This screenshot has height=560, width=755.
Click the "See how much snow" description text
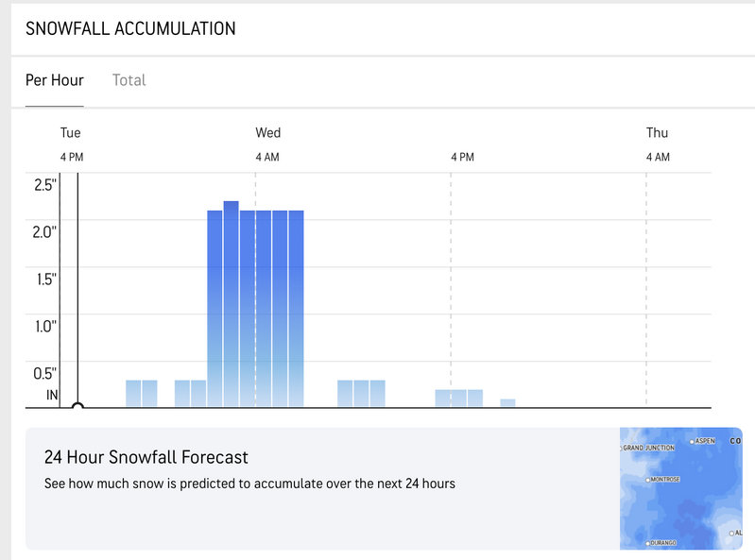tap(249, 484)
